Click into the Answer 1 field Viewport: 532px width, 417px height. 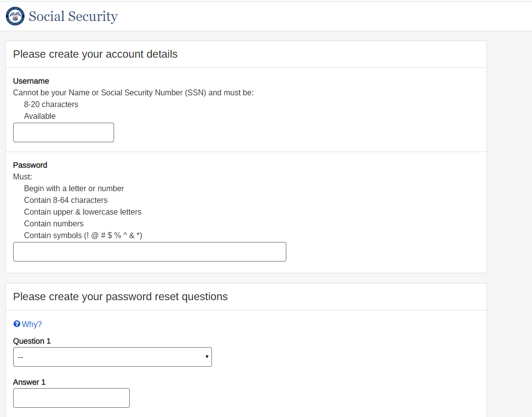71,398
